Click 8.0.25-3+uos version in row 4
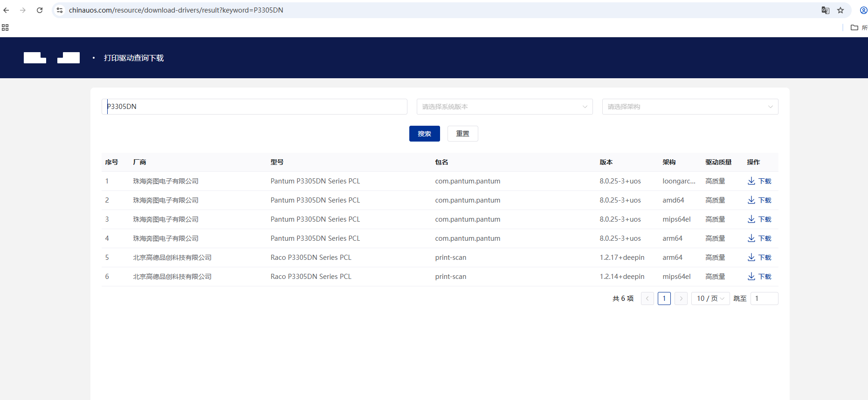 (x=620, y=238)
